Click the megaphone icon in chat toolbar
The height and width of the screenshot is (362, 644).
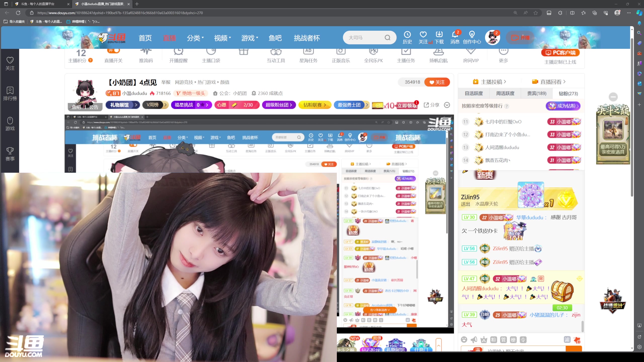[474, 340]
